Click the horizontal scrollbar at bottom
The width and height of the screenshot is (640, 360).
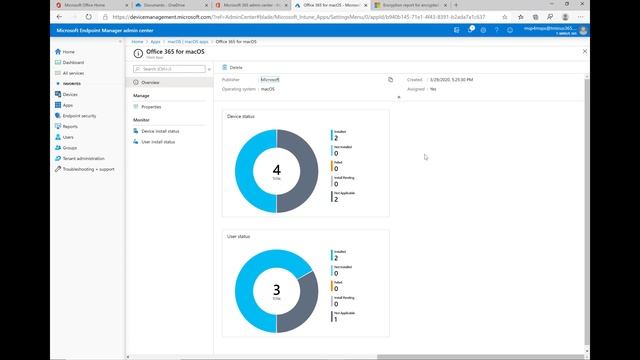(x=480, y=357)
